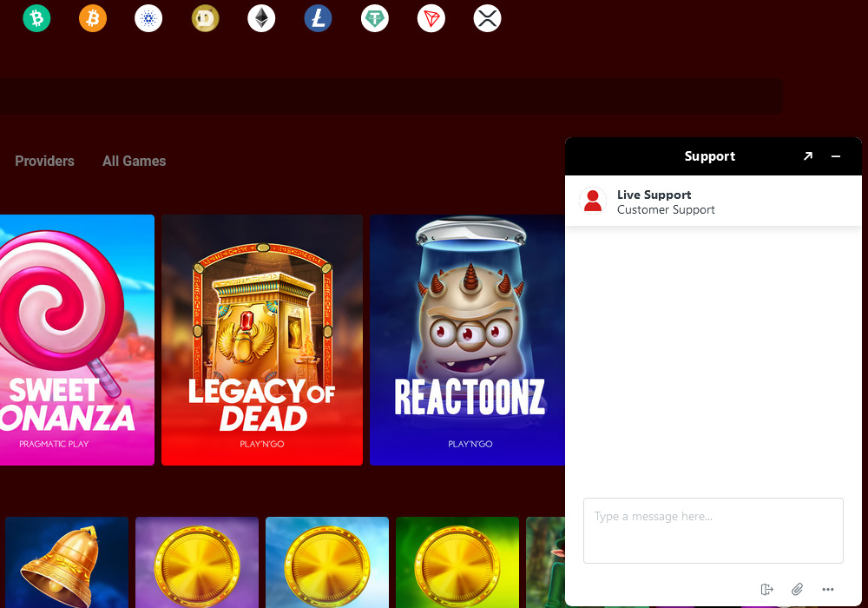Pick the Dogecoin coin icon
This screenshot has height=608, width=868.
click(x=206, y=18)
